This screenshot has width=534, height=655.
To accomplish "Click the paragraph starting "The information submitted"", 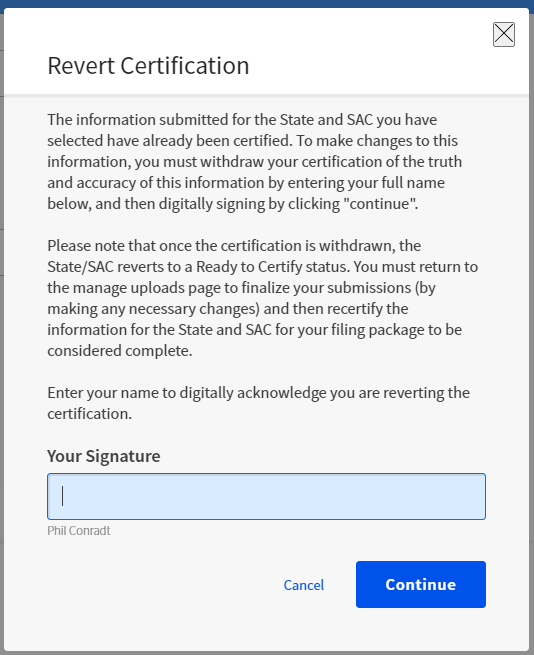I will [x=255, y=162].
